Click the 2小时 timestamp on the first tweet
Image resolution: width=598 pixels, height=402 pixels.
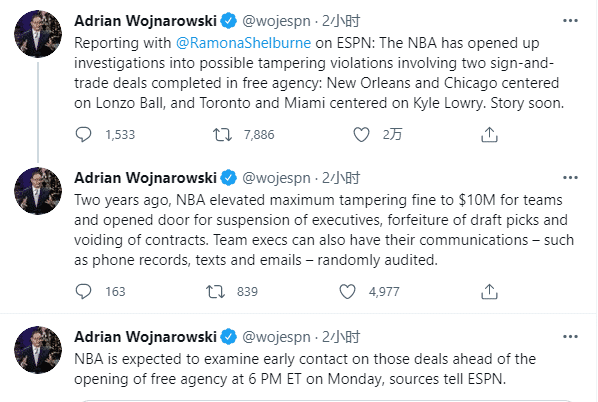341,21
